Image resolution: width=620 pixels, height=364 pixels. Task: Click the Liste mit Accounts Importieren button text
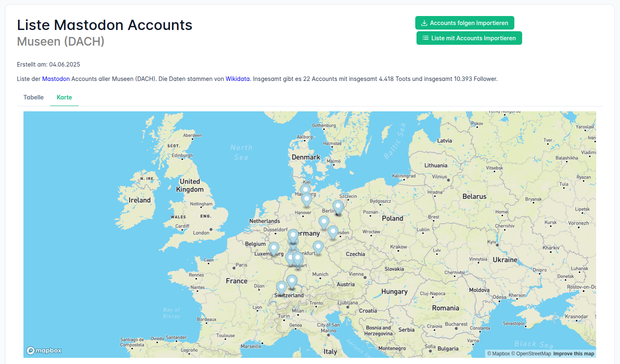coord(473,38)
